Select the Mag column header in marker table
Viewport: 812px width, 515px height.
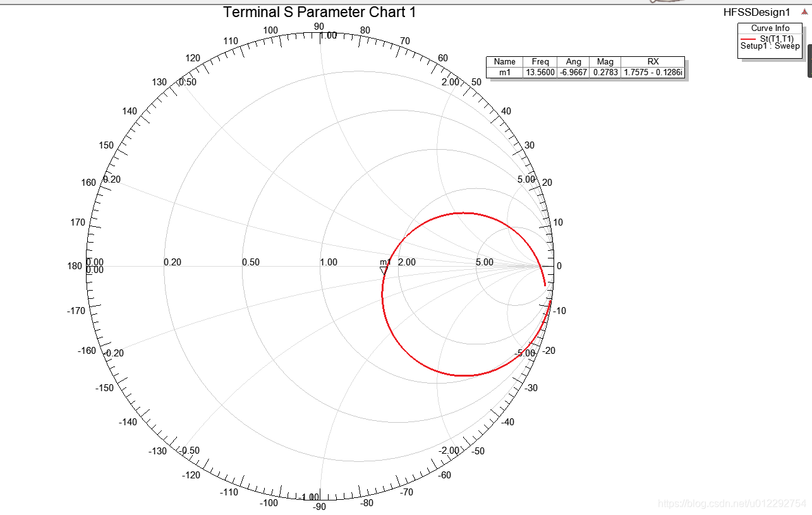pos(605,61)
